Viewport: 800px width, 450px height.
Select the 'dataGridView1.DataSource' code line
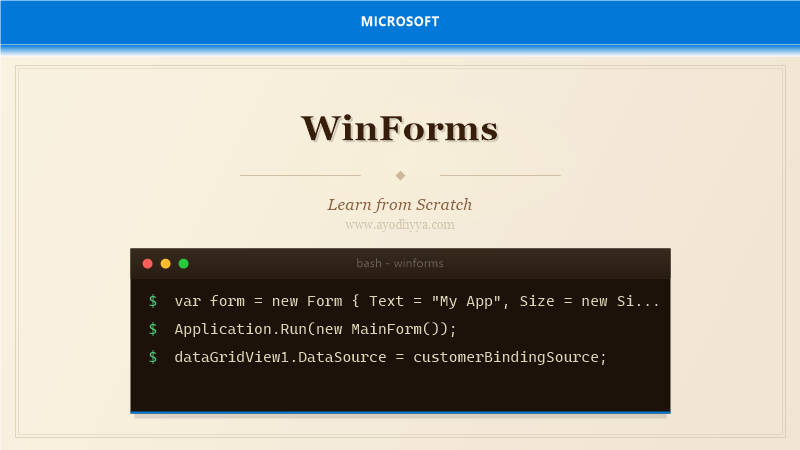390,357
